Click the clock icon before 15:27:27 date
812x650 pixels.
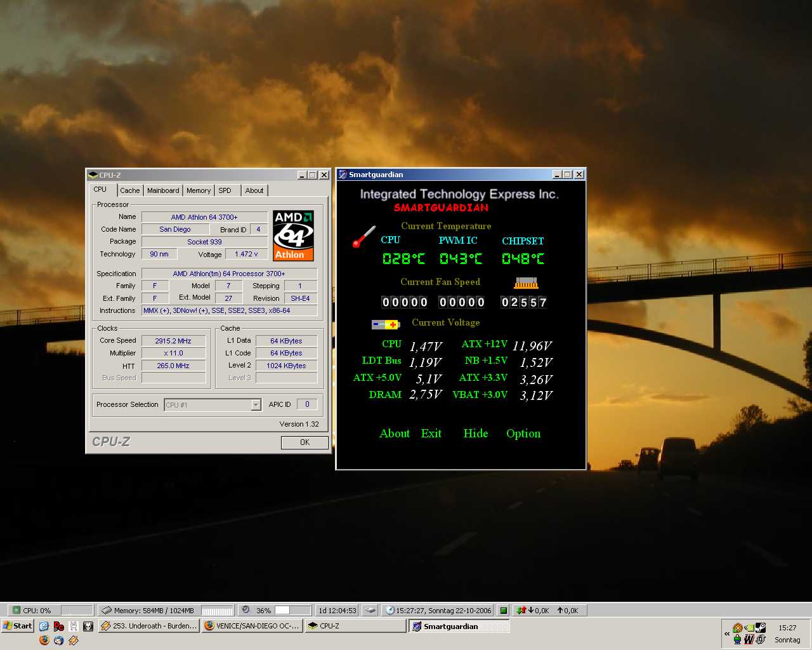390,610
